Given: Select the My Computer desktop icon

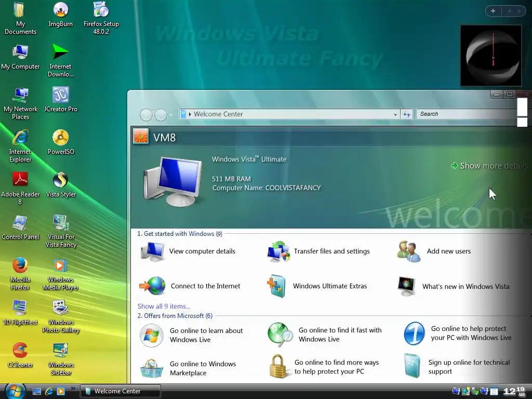Looking at the screenshot, I should pyautogui.click(x=20, y=57).
